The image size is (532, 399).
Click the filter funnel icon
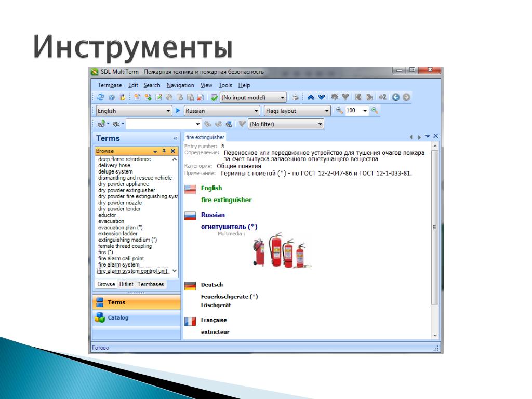click(x=242, y=124)
